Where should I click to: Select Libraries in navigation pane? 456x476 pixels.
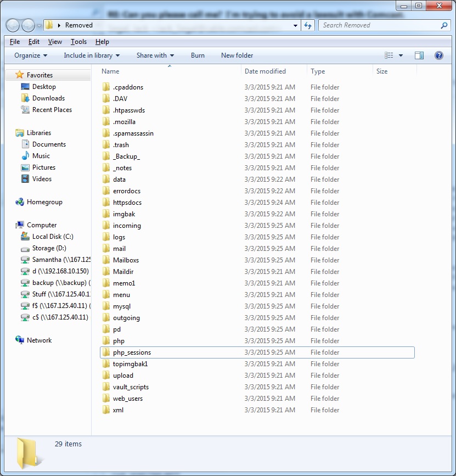[x=39, y=133]
